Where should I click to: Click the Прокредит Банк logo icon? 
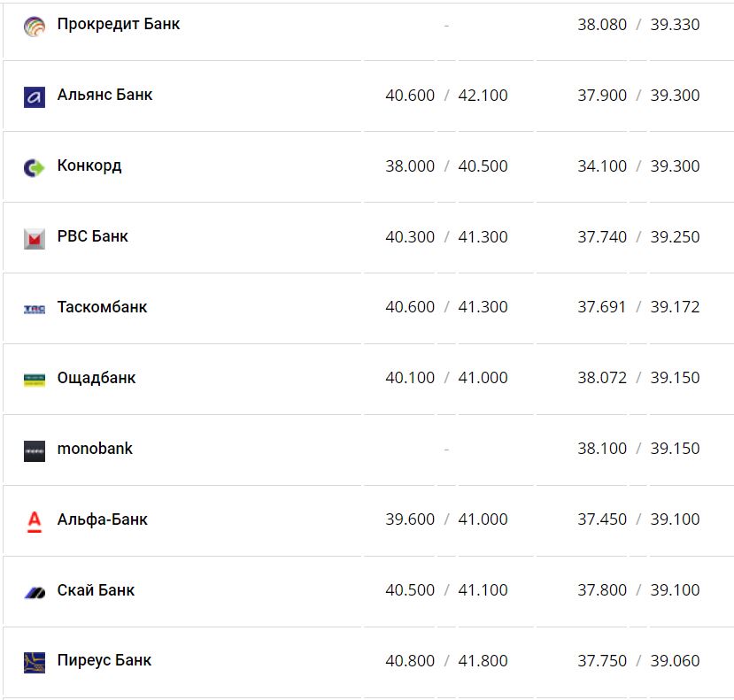35,26
